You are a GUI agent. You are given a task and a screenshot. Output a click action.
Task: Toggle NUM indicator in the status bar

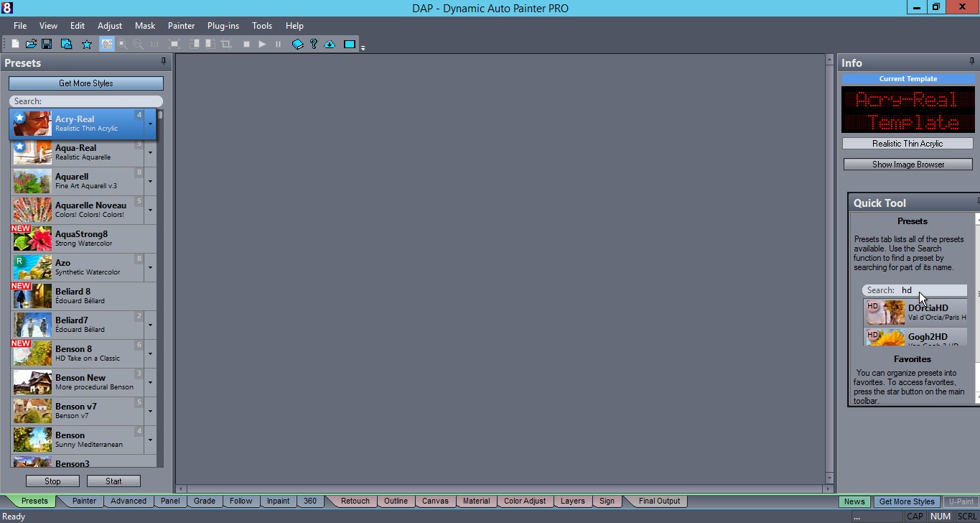click(940, 516)
